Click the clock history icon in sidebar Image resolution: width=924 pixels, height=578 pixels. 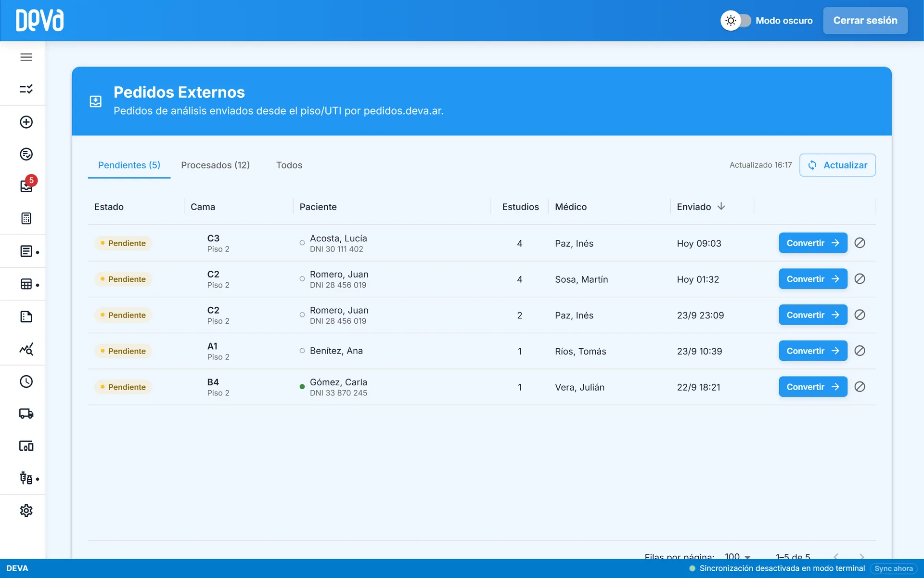(x=26, y=381)
